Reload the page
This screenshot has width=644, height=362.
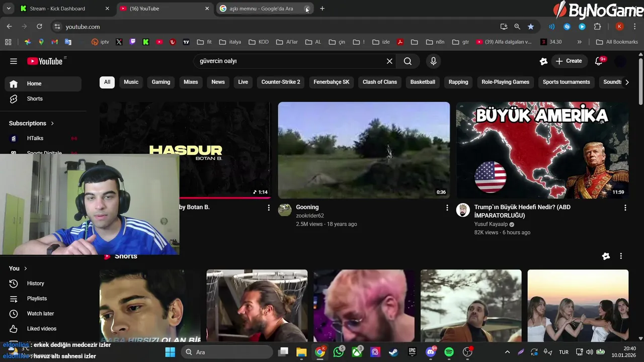click(x=39, y=27)
